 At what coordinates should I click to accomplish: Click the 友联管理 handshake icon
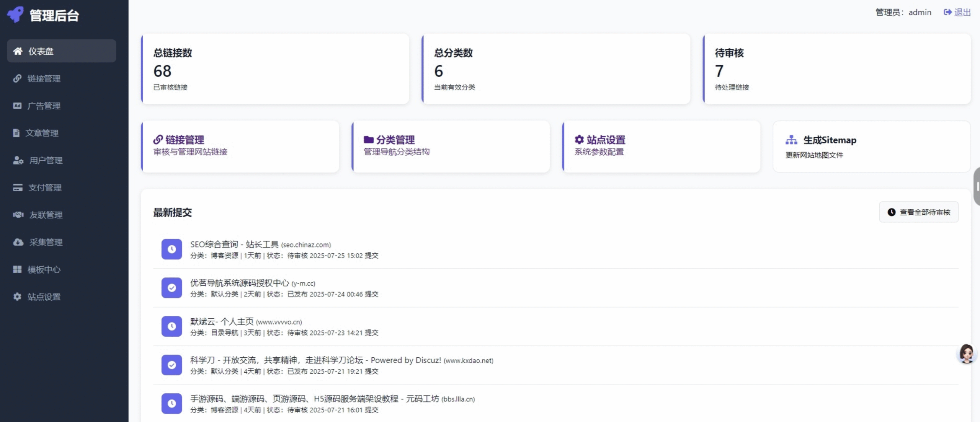click(18, 215)
